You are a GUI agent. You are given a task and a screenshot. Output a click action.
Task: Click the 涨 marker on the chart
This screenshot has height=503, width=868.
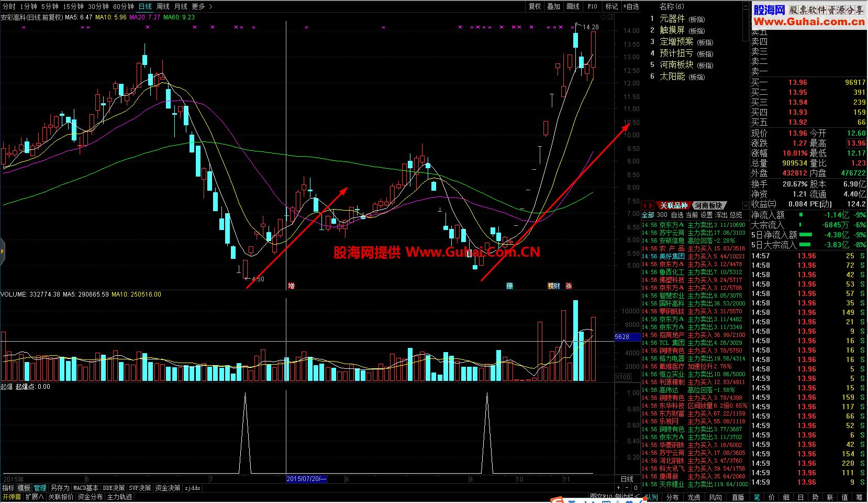[569, 286]
